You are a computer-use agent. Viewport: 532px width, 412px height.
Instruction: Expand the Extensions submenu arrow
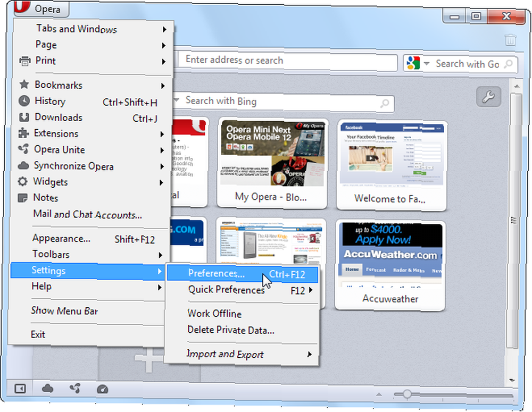click(x=162, y=134)
